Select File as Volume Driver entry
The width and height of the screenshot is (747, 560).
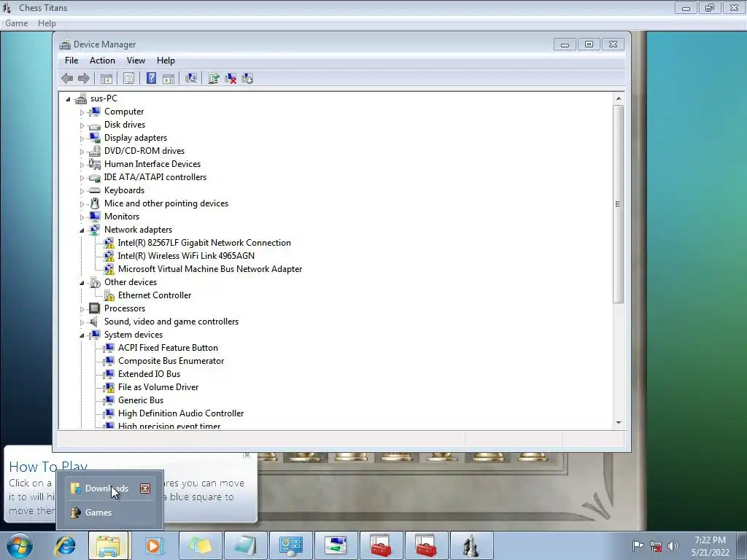click(158, 387)
